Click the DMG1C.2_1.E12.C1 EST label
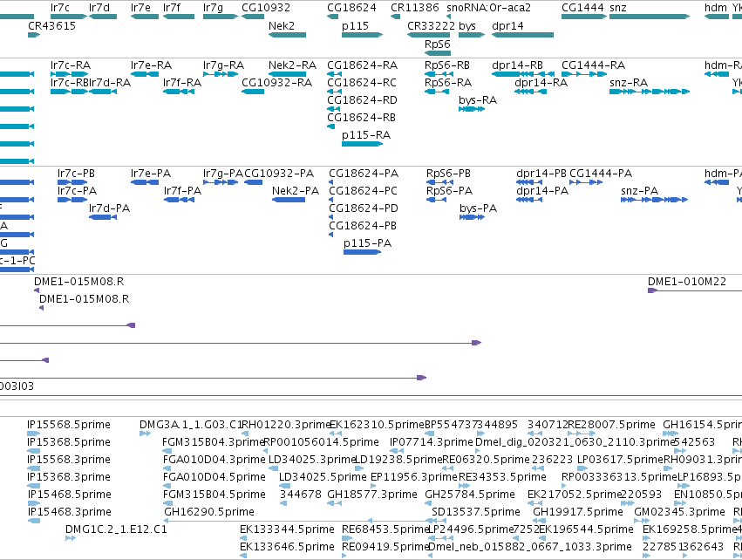Screen dimensions: 742x560 [x=116, y=529]
